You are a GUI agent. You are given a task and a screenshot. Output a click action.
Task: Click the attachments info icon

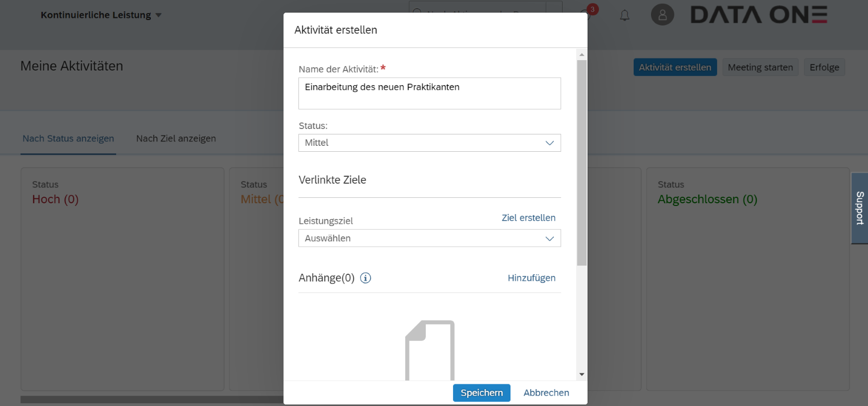click(x=366, y=278)
